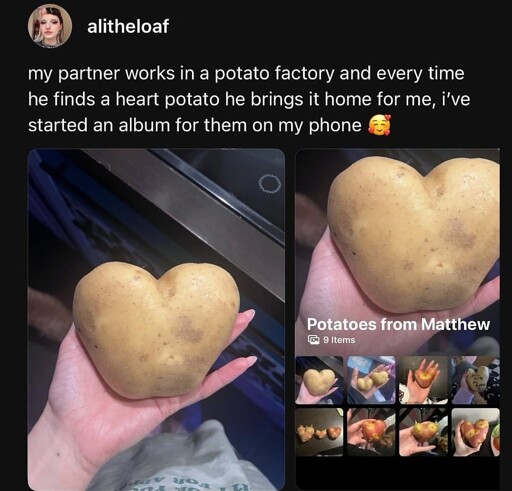Click the post text about potato factory

pos(249,99)
